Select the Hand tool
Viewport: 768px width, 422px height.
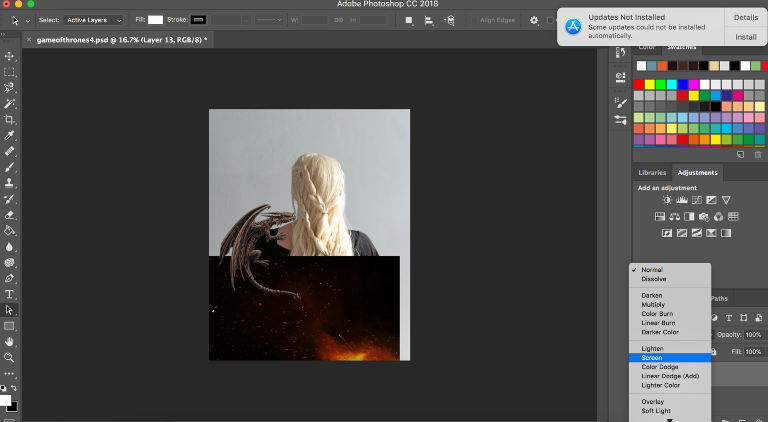(x=9, y=342)
